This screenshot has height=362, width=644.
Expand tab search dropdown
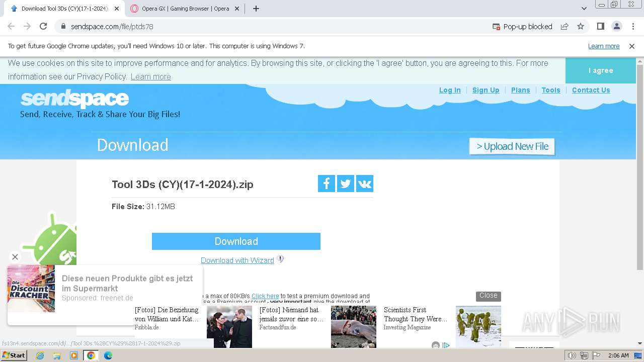(584, 9)
